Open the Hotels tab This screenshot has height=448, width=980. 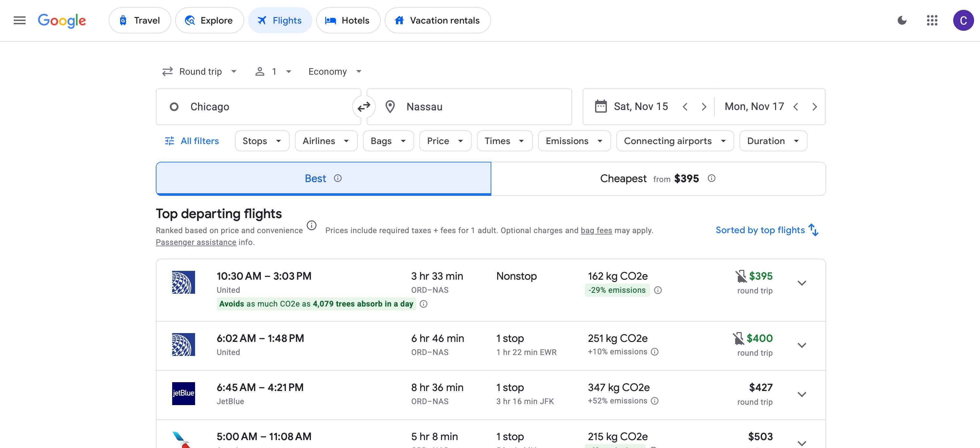348,21
